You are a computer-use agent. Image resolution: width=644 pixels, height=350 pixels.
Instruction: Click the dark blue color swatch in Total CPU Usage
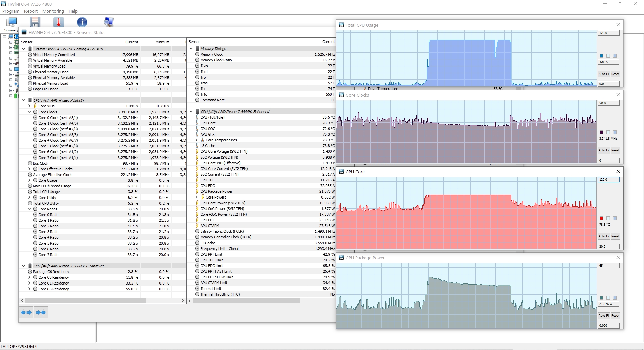tap(601, 56)
